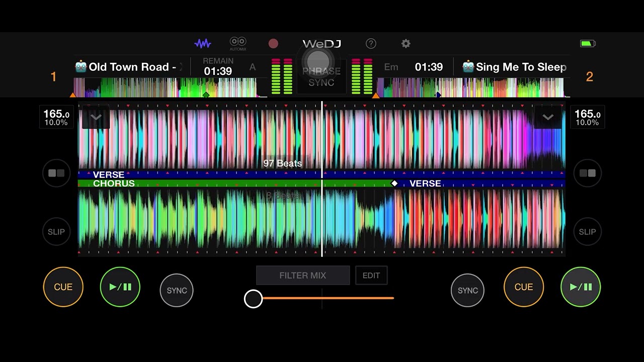Expand deck 2 chevron menu

tap(548, 118)
